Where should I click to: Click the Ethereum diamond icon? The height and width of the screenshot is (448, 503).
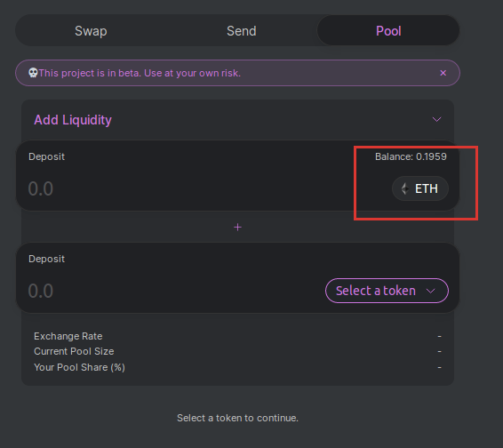pos(405,188)
